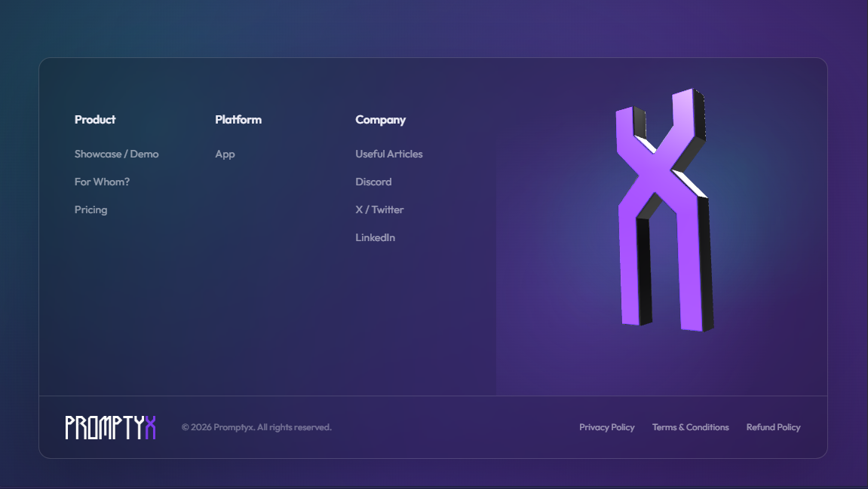Open the Discord link
The image size is (868, 489).
[373, 182]
